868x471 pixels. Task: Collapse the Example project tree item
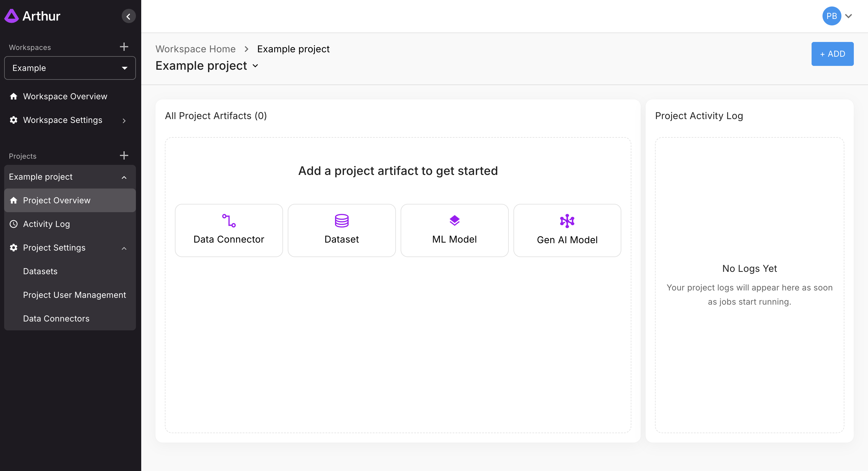[x=124, y=177]
